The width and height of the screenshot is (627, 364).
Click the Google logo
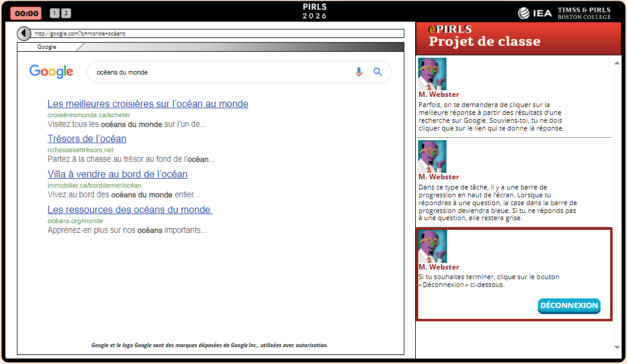[x=52, y=72]
